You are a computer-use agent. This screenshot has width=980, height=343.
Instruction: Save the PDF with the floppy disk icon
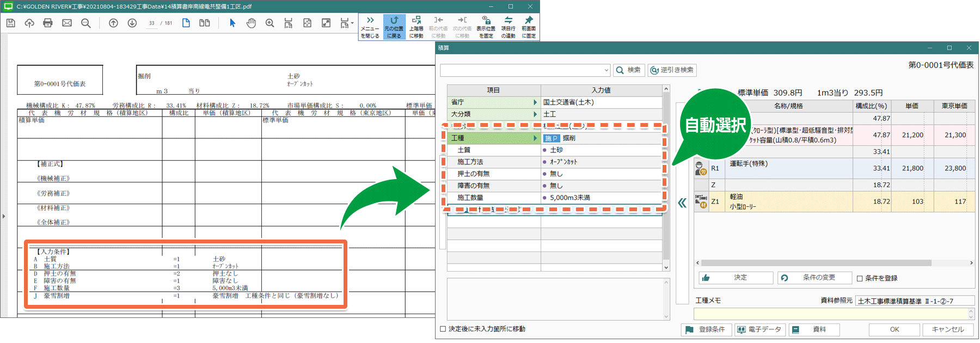10,23
